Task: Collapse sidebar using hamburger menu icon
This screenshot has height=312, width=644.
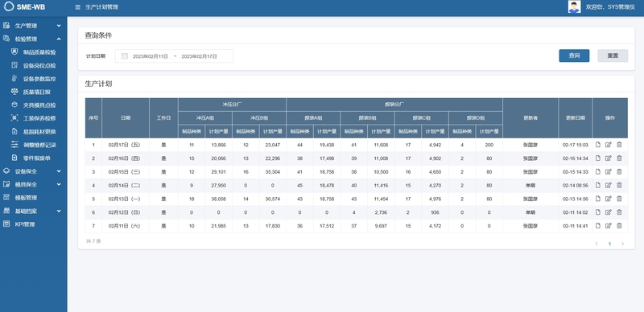Action: click(x=78, y=7)
